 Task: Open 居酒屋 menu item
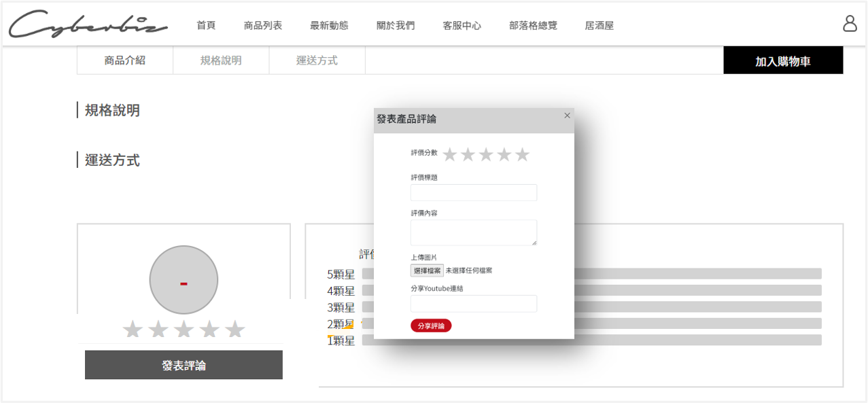[x=600, y=25]
